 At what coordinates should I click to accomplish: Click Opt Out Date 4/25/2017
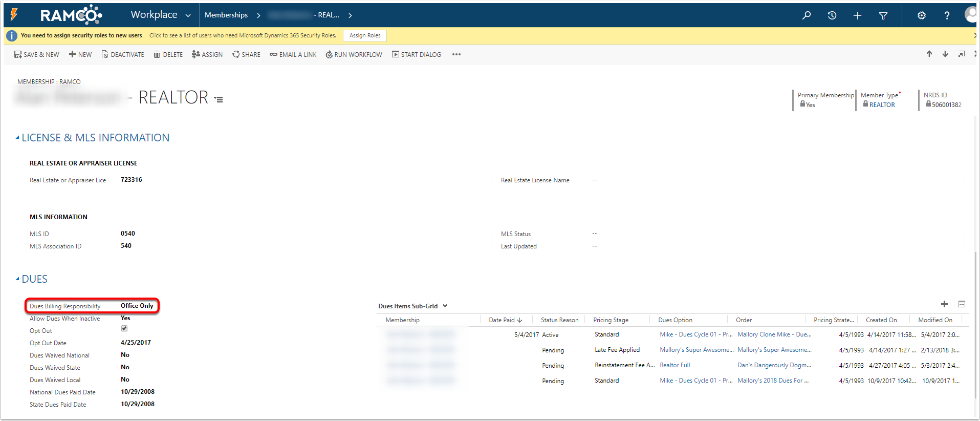pyautogui.click(x=136, y=343)
